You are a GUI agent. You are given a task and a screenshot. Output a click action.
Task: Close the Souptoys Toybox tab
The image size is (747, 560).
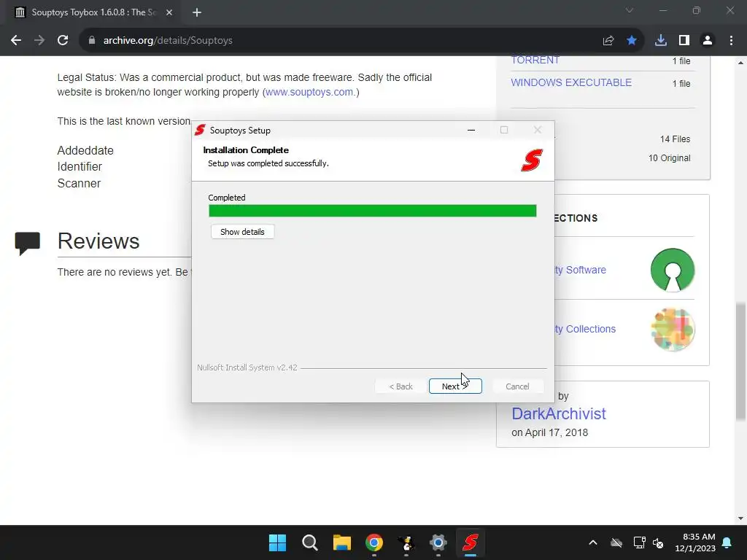tap(169, 12)
